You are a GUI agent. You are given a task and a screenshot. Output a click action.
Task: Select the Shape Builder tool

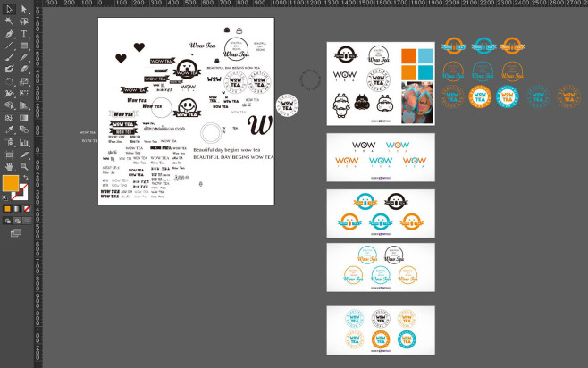coord(9,105)
